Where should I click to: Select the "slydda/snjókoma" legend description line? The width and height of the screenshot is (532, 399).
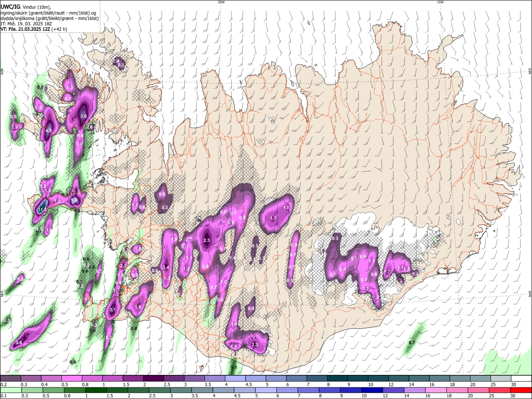[x=49, y=18]
